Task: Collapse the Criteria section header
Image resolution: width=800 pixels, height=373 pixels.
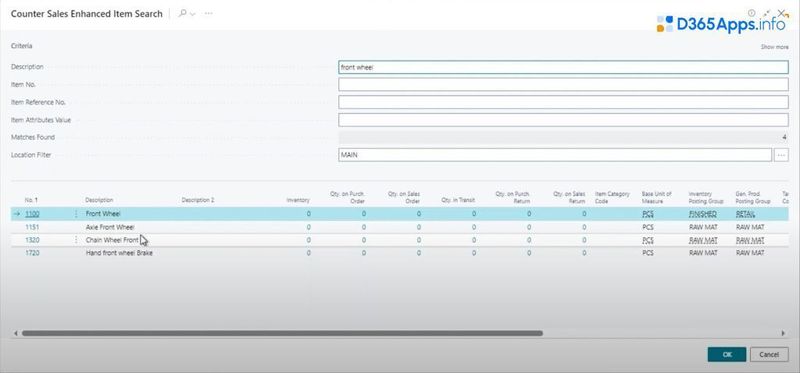Action: click(x=21, y=46)
